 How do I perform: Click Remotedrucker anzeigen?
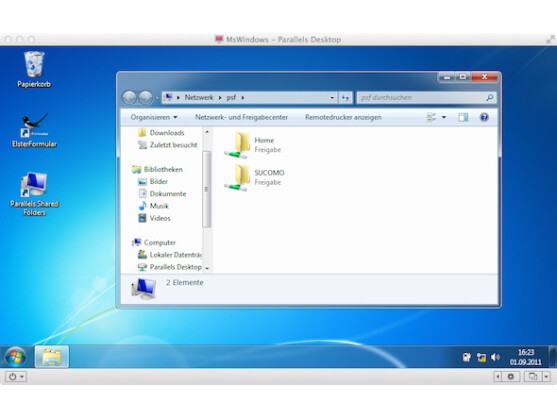[x=343, y=117]
